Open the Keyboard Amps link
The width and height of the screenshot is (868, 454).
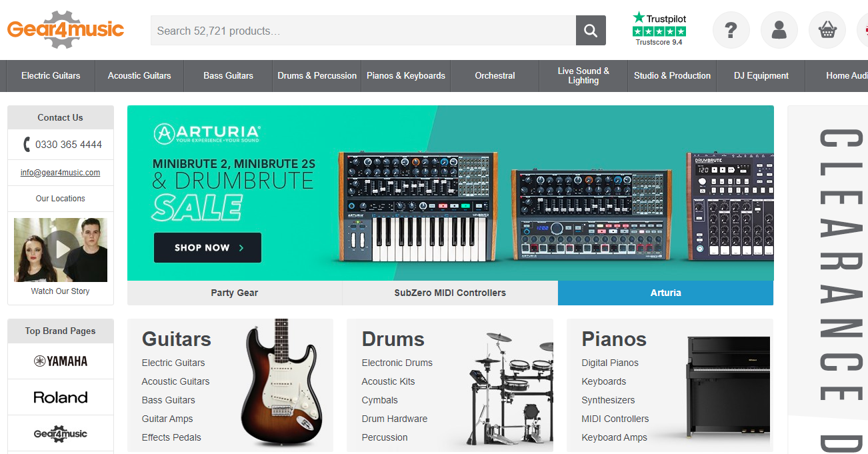[x=615, y=437]
